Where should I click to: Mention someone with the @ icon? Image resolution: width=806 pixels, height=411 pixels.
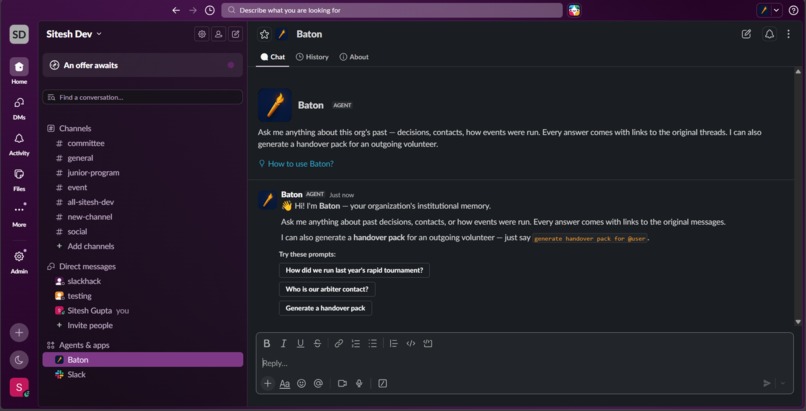[x=318, y=383]
